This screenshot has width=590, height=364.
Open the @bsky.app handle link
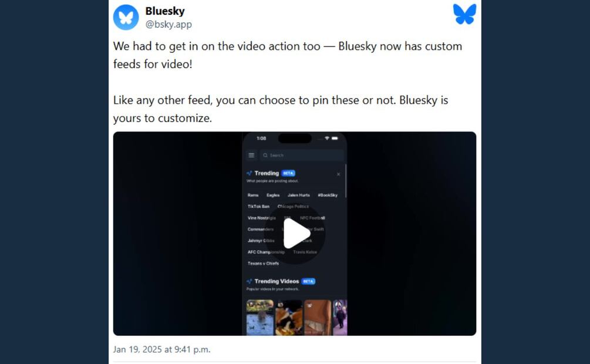click(168, 25)
